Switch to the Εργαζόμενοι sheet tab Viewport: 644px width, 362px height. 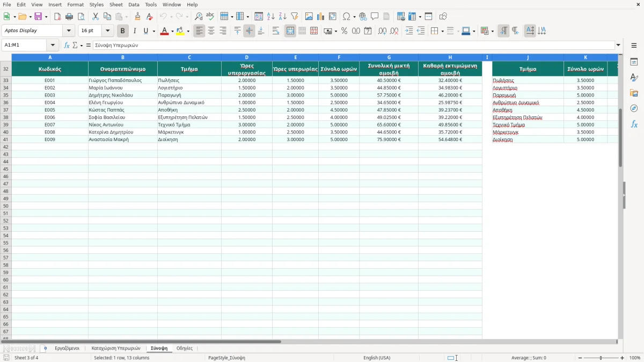67,349
